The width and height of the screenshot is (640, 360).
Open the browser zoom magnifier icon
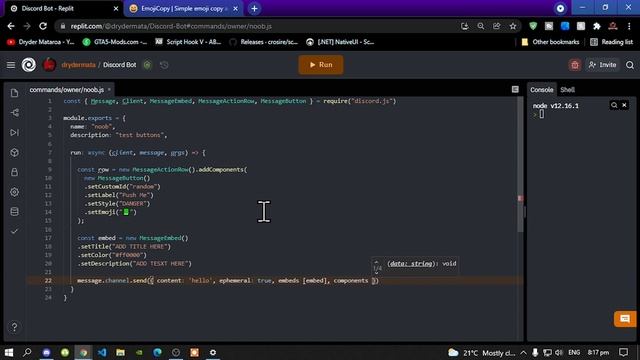(x=481, y=26)
